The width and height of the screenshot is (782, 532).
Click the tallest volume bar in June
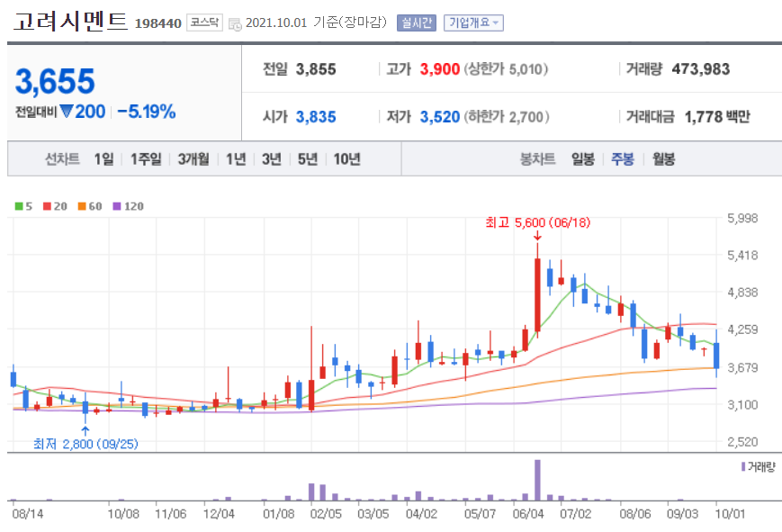click(x=537, y=482)
